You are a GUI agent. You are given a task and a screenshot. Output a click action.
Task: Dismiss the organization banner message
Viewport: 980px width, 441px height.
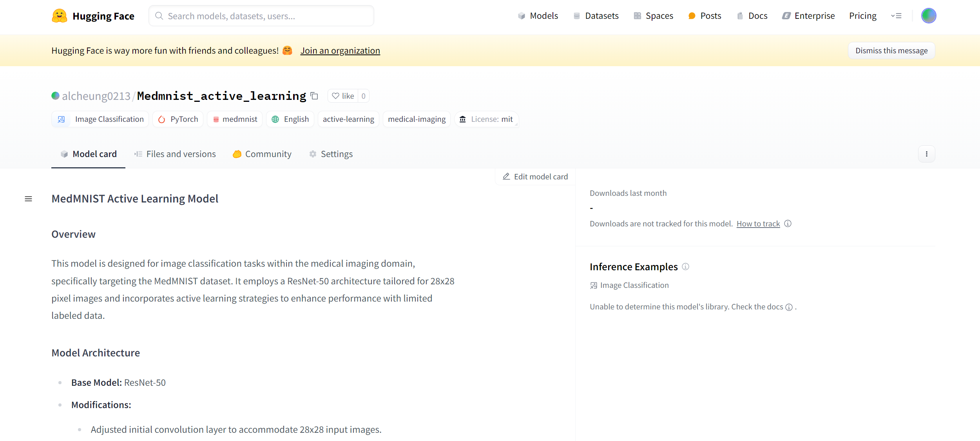[x=891, y=51]
